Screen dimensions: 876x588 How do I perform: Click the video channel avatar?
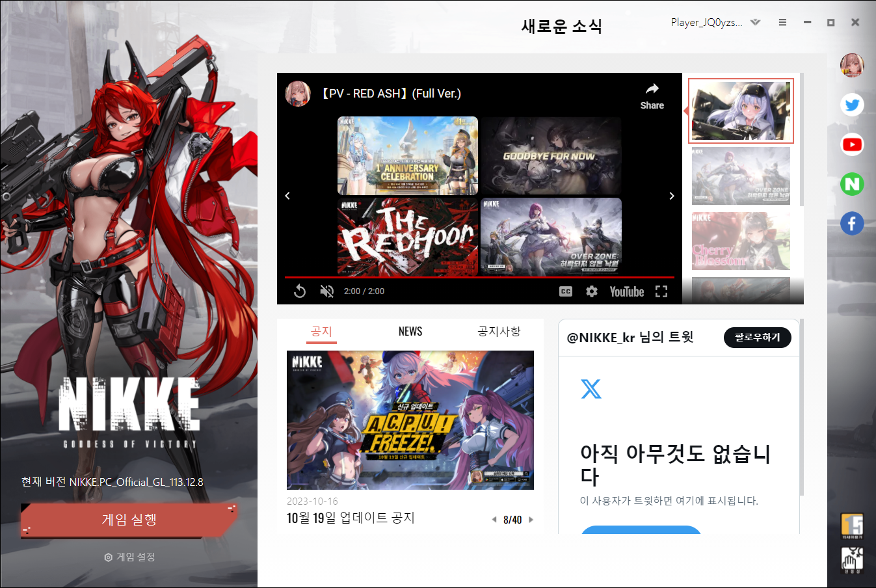298,94
